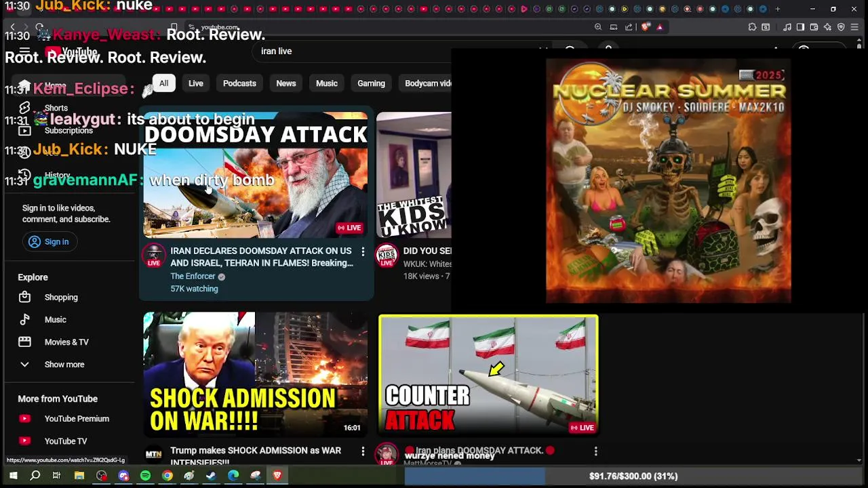Open the Brave main menu hamburger
The height and width of the screenshot is (488, 868).
click(854, 27)
